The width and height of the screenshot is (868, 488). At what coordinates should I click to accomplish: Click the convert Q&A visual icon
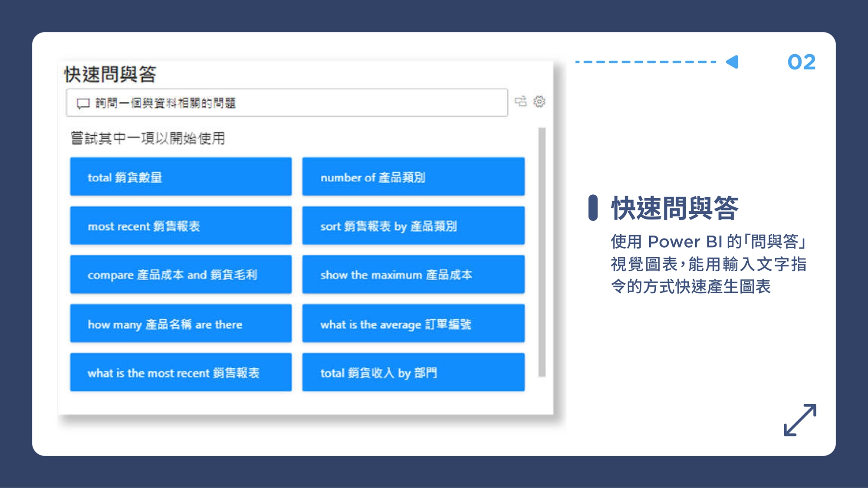pyautogui.click(x=520, y=102)
